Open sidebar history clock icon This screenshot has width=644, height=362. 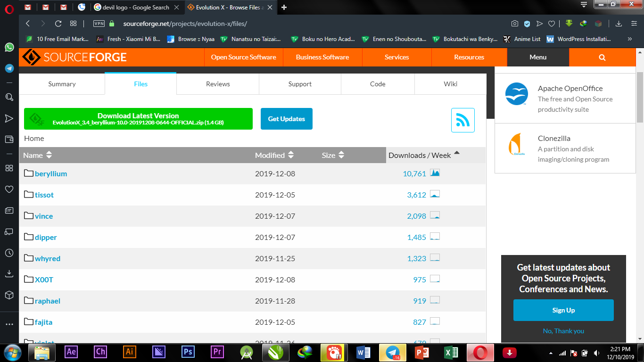pyautogui.click(x=9, y=253)
